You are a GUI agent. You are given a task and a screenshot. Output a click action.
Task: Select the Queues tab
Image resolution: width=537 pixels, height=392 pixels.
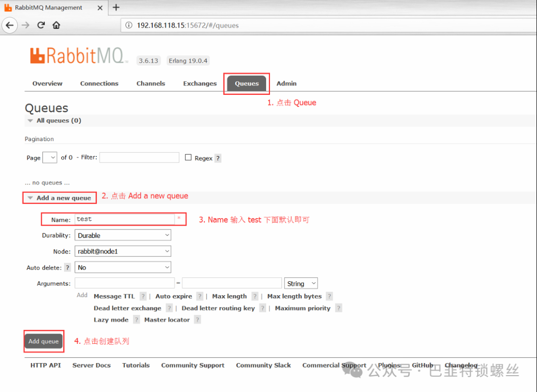(247, 83)
